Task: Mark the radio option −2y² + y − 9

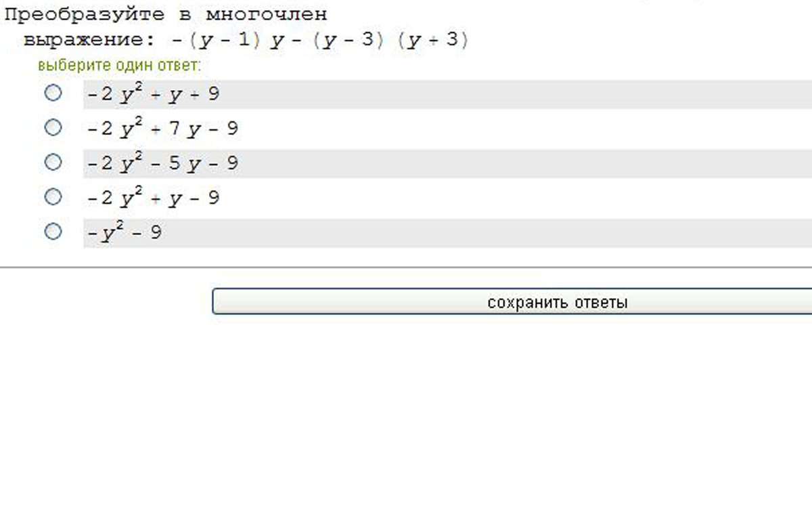Action: pos(53,197)
